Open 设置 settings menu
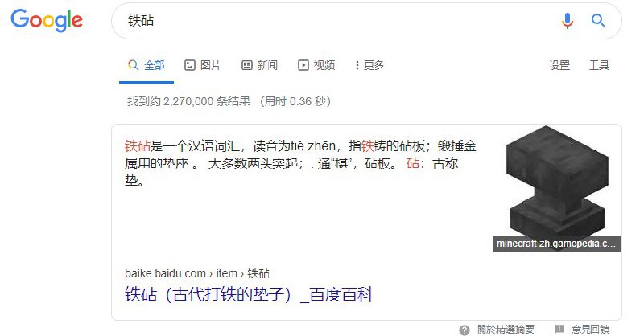The height and width of the screenshot is (336, 644). [559, 65]
